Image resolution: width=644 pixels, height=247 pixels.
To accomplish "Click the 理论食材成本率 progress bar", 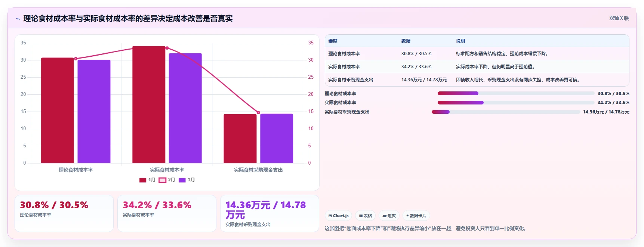I will [x=516, y=93].
